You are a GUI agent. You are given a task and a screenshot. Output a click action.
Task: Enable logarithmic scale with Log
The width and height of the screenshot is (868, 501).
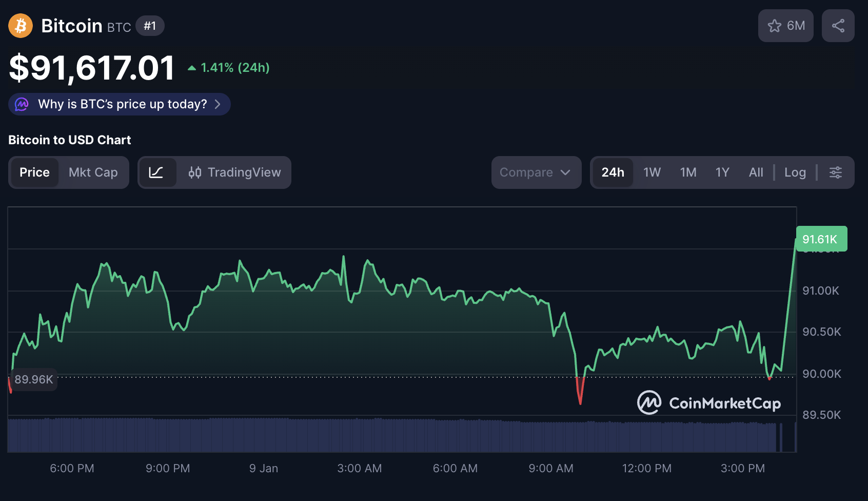795,172
